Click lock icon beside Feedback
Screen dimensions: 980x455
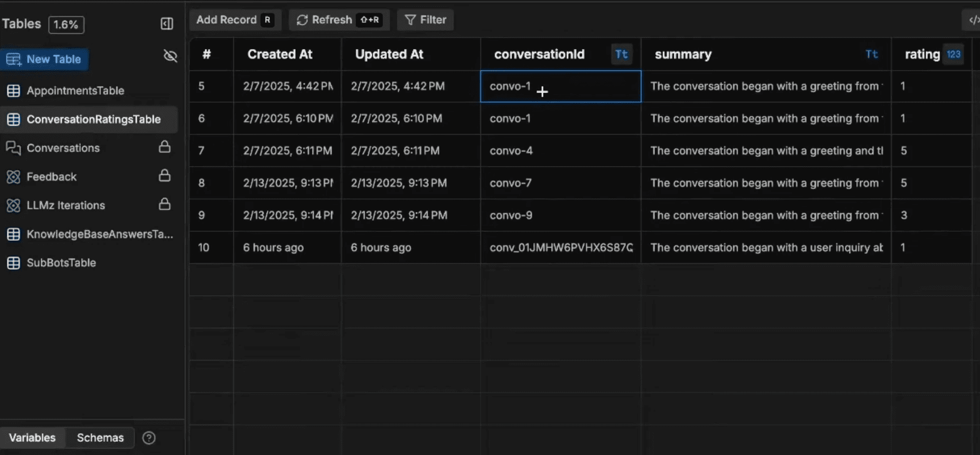click(x=165, y=175)
